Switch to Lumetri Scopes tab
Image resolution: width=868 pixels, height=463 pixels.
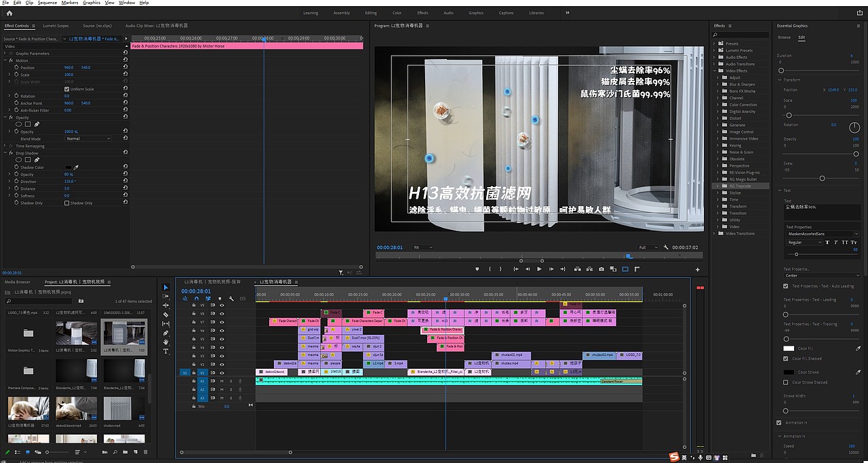click(x=56, y=26)
